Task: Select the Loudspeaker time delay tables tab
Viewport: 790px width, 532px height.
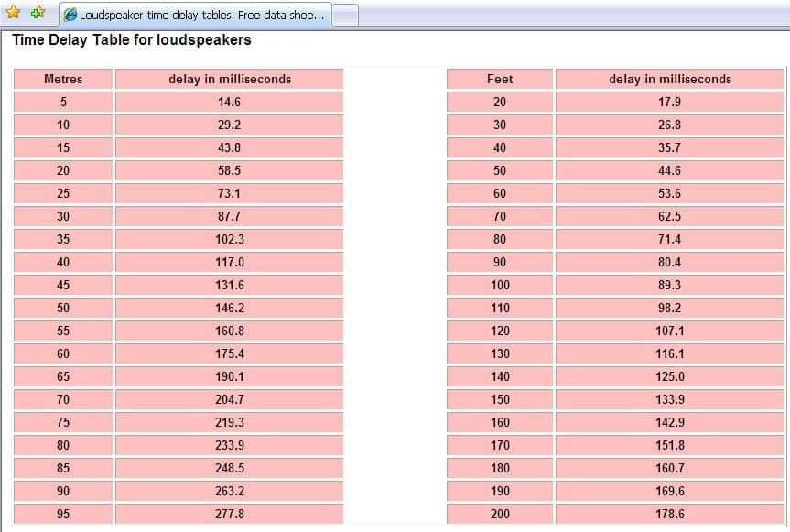Action: pyautogui.click(x=196, y=16)
